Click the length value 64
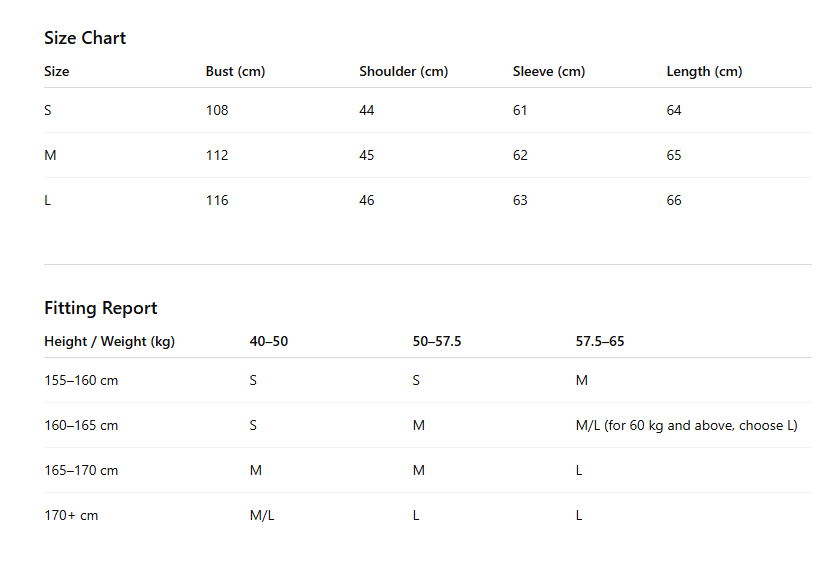This screenshot has height=561, width=823. pyautogui.click(x=673, y=110)
